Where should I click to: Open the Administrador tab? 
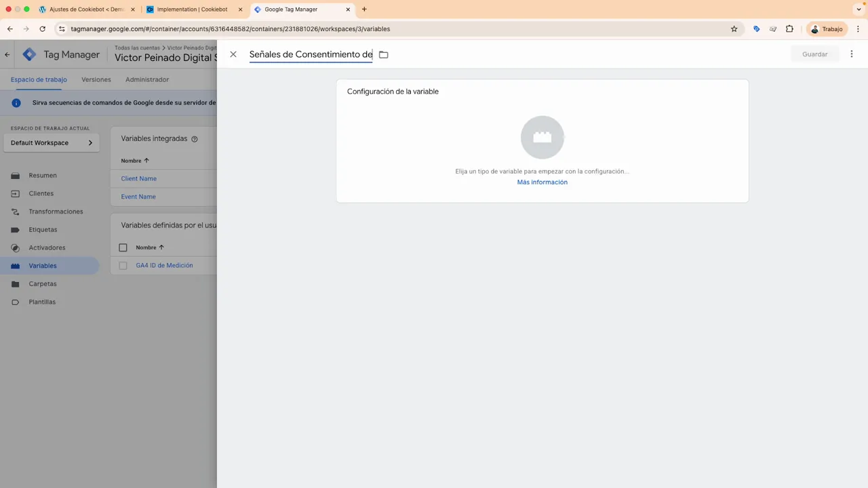(x=147, y=79)
